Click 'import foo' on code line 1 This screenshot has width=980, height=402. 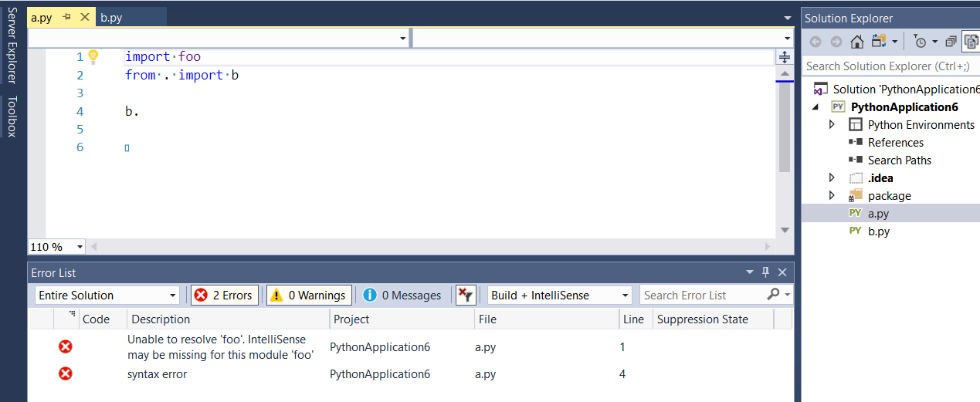pos(163,56)
